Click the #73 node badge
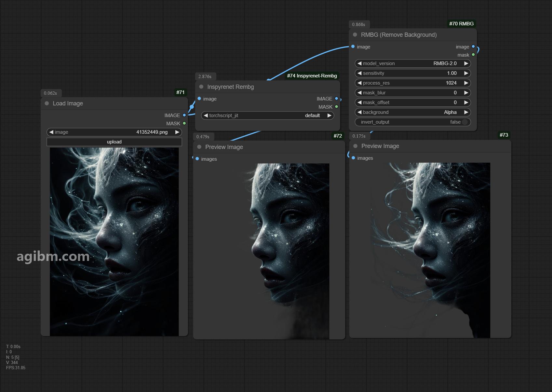The image size is (552, 392). [504, 135]
